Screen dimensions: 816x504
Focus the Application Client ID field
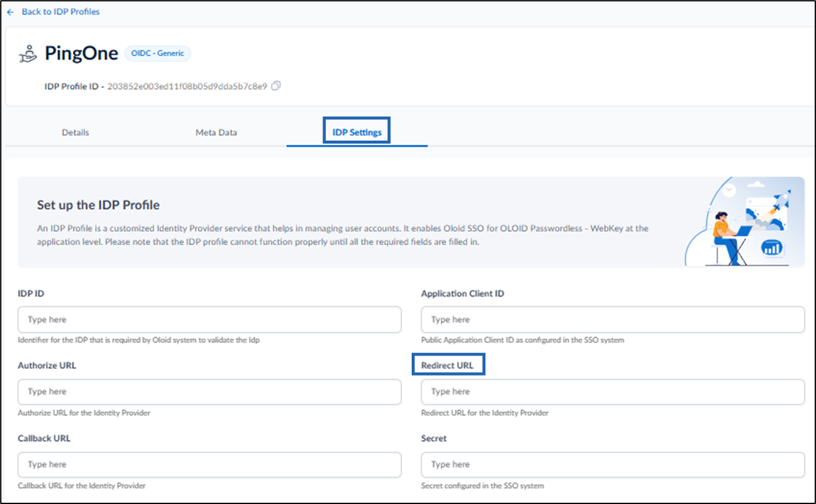tap(613, 320)
